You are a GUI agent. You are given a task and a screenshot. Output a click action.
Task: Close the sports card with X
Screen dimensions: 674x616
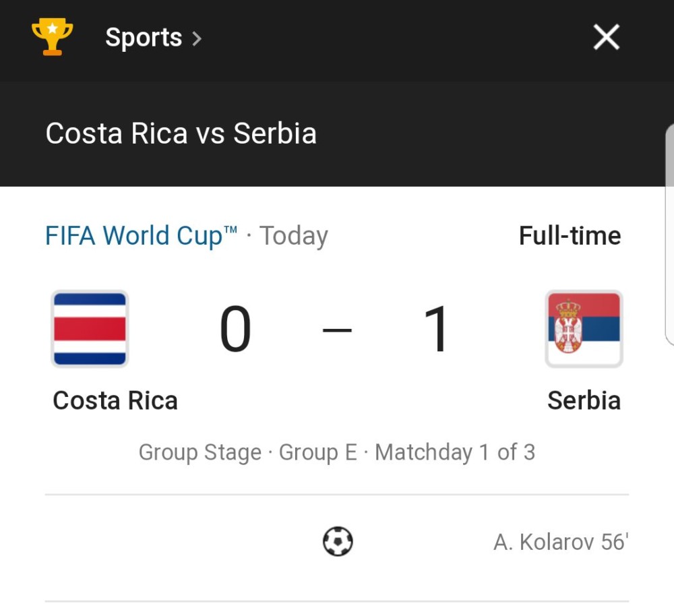pyautogui.click(x=606, y=37)
